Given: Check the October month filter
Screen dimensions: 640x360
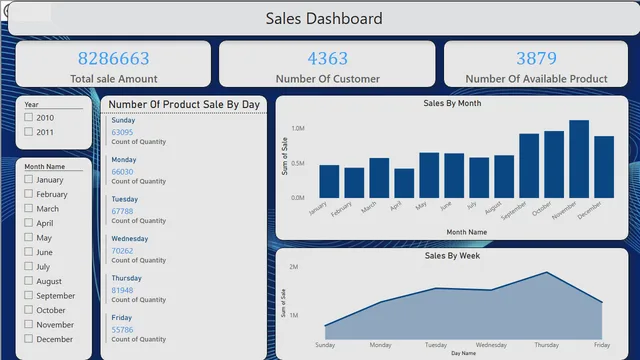Looking at the screenshot, I should coord(29,309).
